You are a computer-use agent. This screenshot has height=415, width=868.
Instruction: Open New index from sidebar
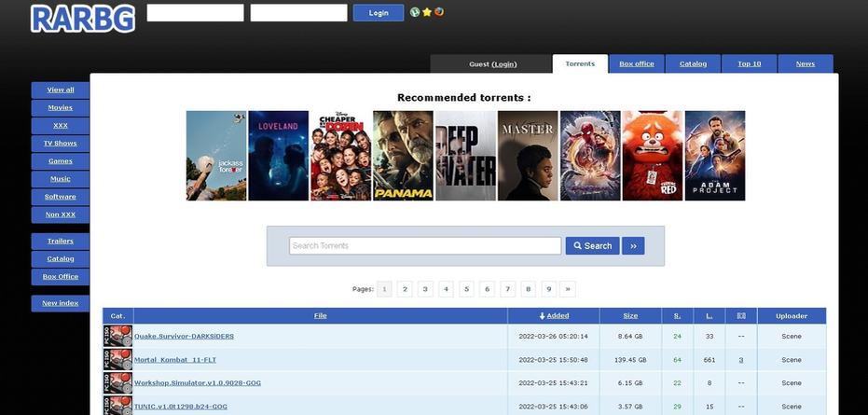coord(61,303)
